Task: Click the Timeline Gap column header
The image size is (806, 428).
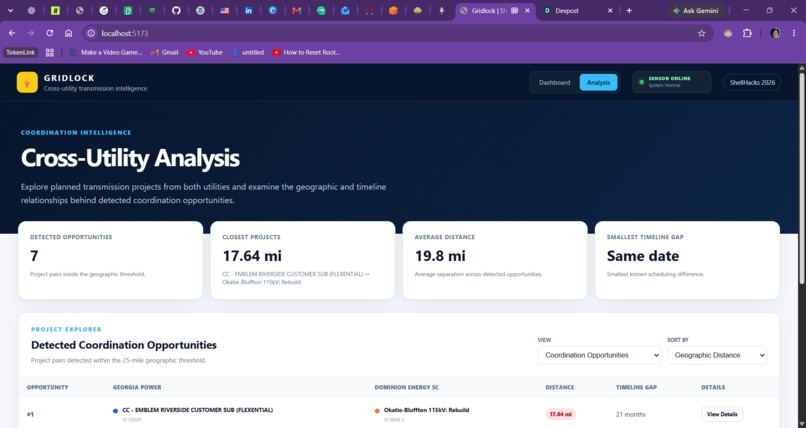Action: click(636, 387)
